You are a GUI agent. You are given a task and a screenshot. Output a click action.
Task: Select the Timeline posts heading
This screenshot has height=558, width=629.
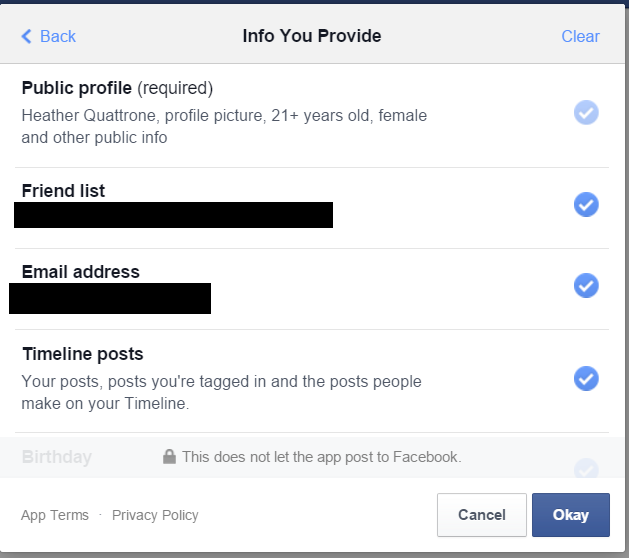(83, 354)
